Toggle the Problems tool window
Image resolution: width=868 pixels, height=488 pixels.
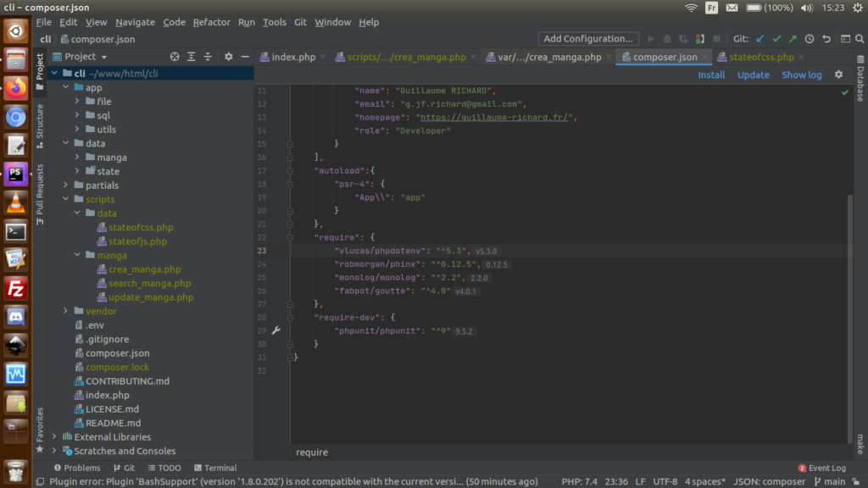click(77, 468)
